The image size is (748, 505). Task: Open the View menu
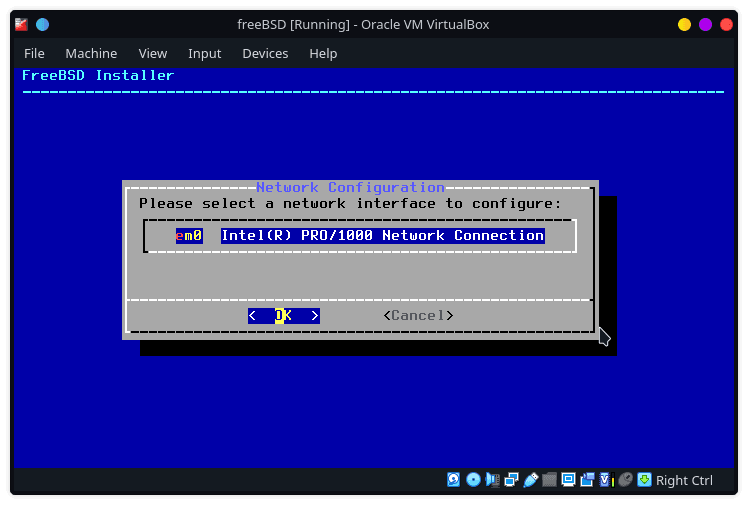click(153, 53)
